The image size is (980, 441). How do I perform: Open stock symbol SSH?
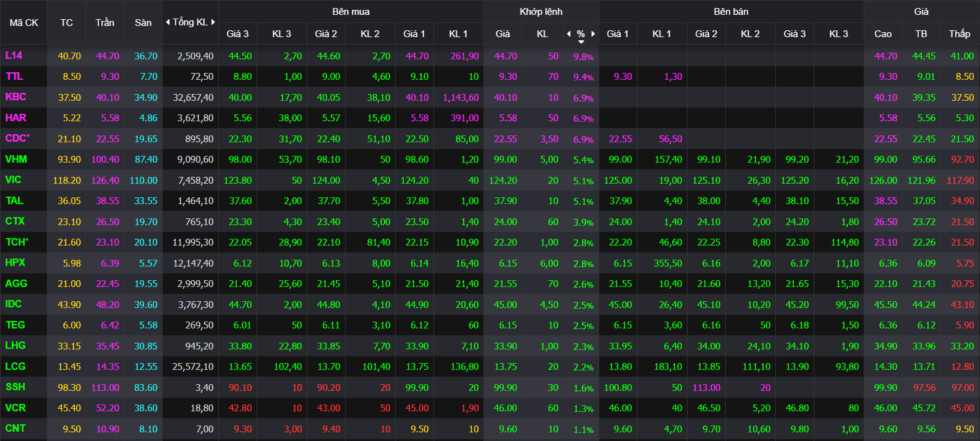[15, 387]
